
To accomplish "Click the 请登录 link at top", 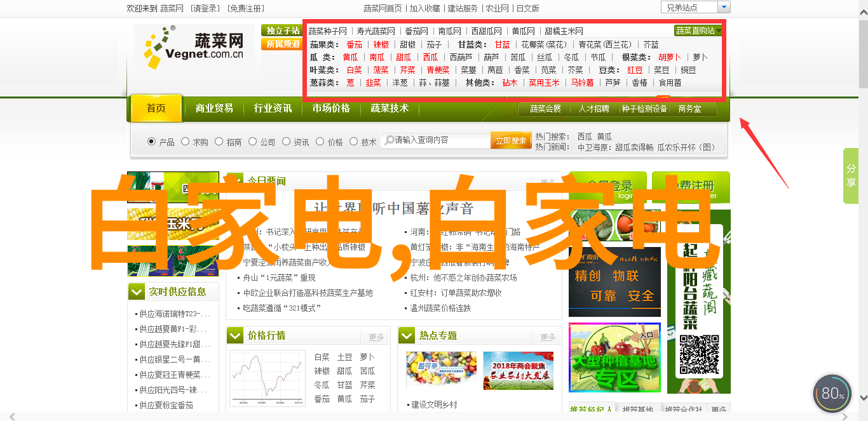I will (x=205, y=8).
